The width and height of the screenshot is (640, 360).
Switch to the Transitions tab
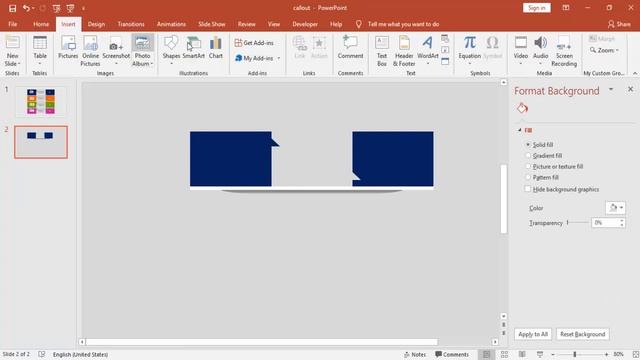click(x=131, y=24)
